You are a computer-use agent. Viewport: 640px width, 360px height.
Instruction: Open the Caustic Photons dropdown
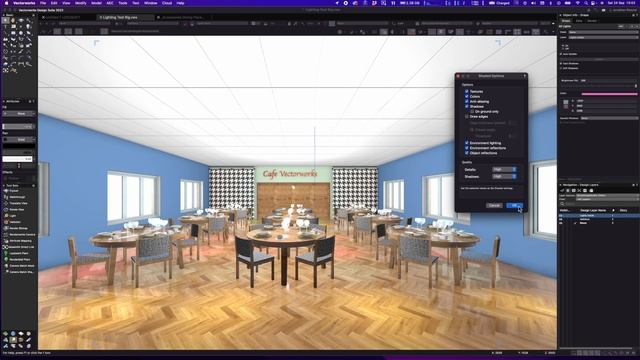click(609, 118)
